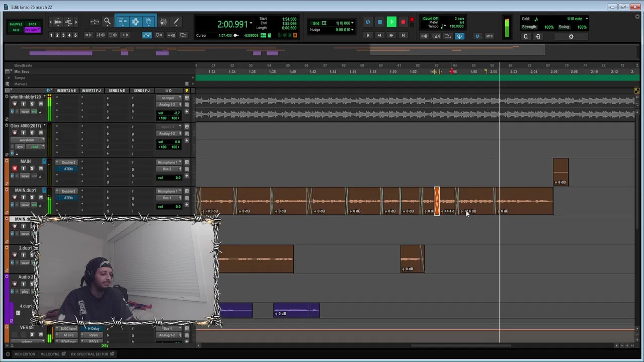The width and height of the screenshot is (644, 362).
Task: Open the main counter format dropdown
Action: click(251, 23)
